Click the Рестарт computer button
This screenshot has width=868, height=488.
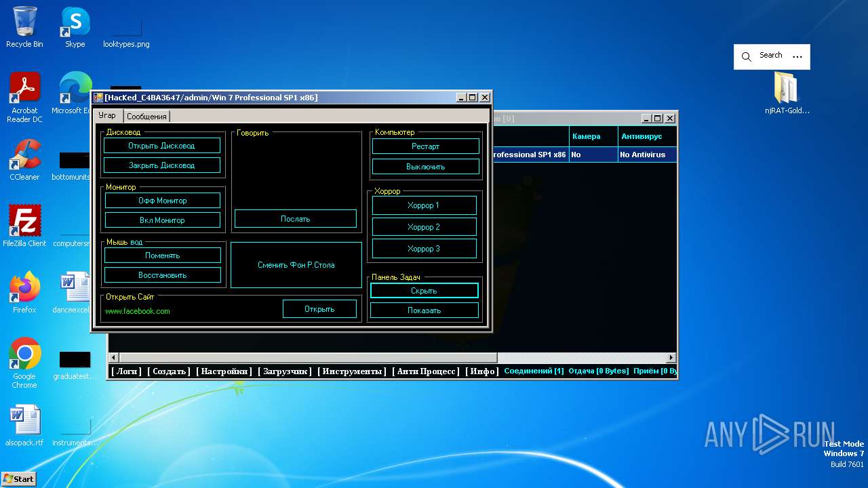point(426,146)
